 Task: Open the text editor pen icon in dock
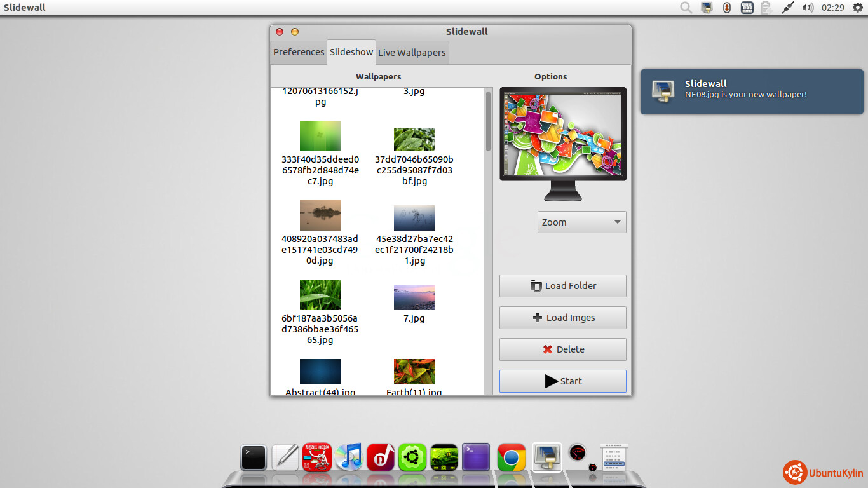(x=285, y=457)
